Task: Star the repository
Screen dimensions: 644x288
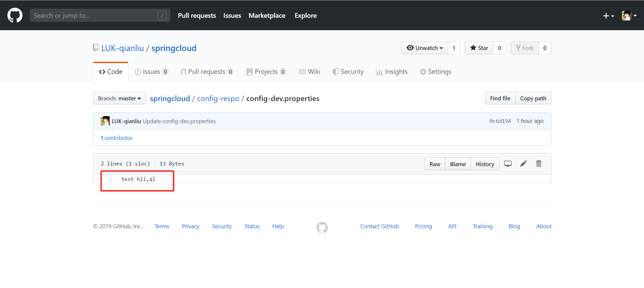Action: point(479,48)
